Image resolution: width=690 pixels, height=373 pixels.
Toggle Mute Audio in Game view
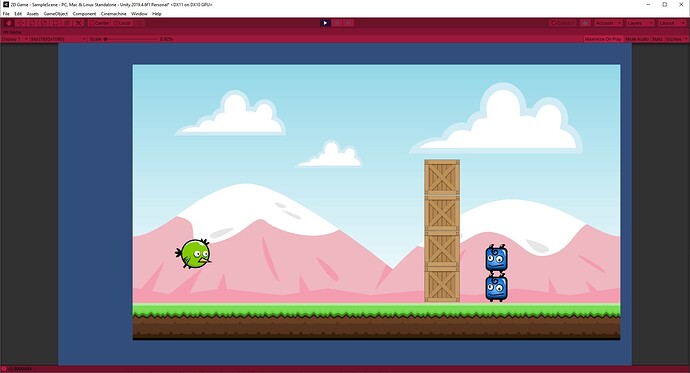click(637, 39)
